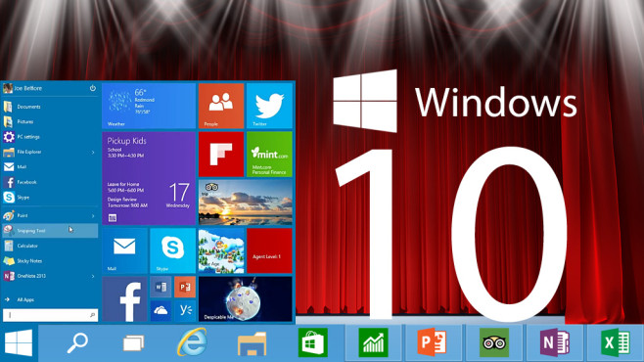Expand the Paint jump list arrow

click(93, 215)
